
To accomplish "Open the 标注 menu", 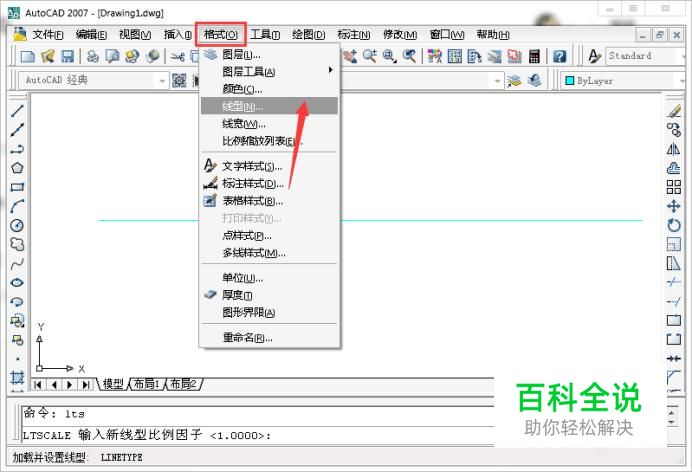I will [354, 34].
